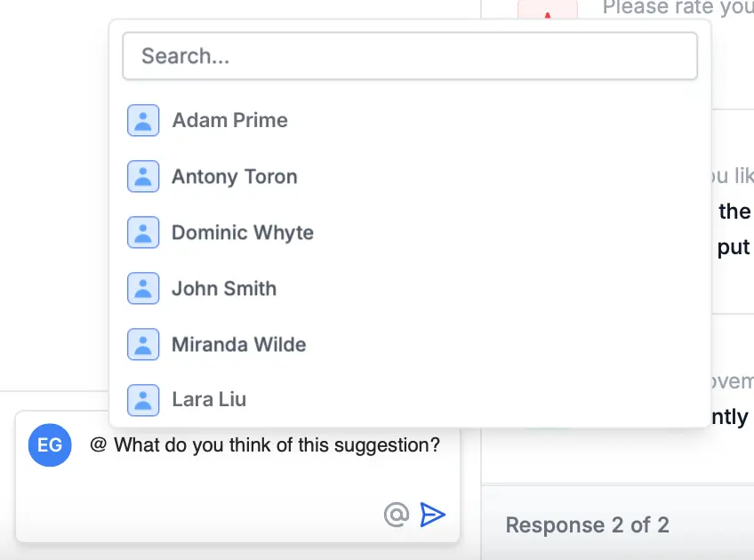Mention John Smith from the suggestions list

(x=223, y=288)
